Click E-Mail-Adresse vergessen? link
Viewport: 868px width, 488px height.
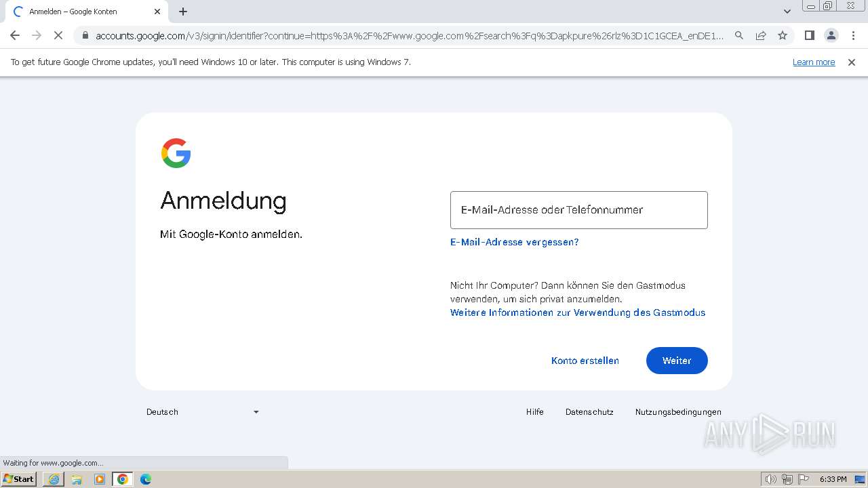(515, 242)
